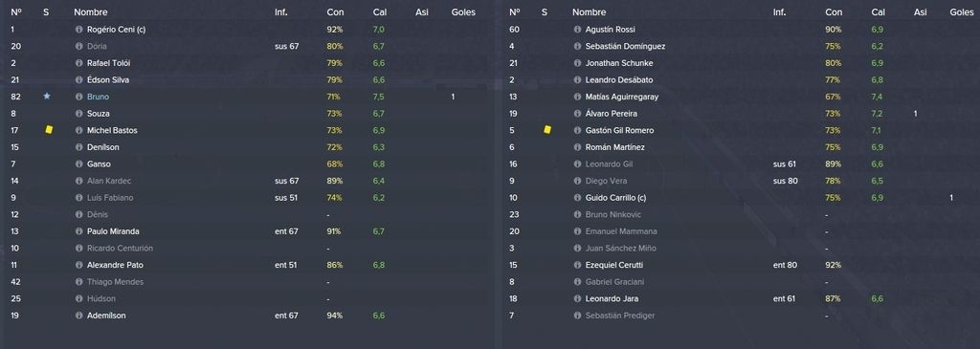Screen dimensions: 980x349
Task: Click info icon beside Guido Carrillo
Action: [577, 198]
